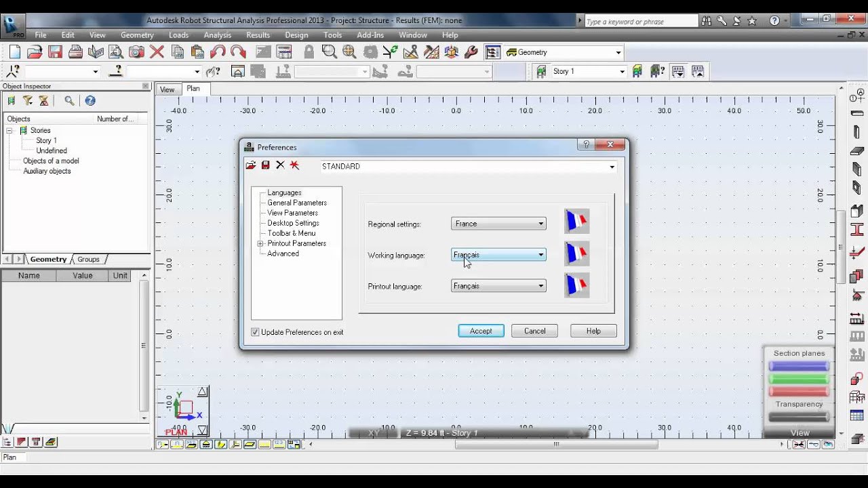Click the Accept button
868x488 pixels.
[x=481, y=331]
